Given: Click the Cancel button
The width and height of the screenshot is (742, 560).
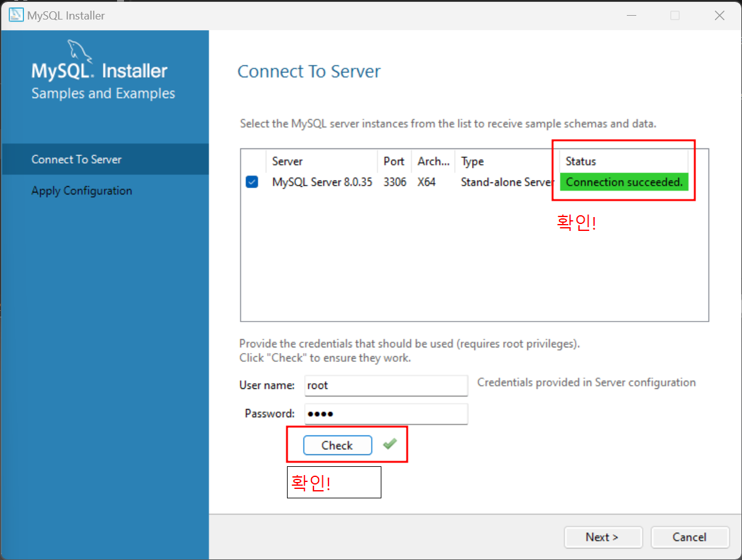Looking at the screenshot, I should click(x=690, y=537).
